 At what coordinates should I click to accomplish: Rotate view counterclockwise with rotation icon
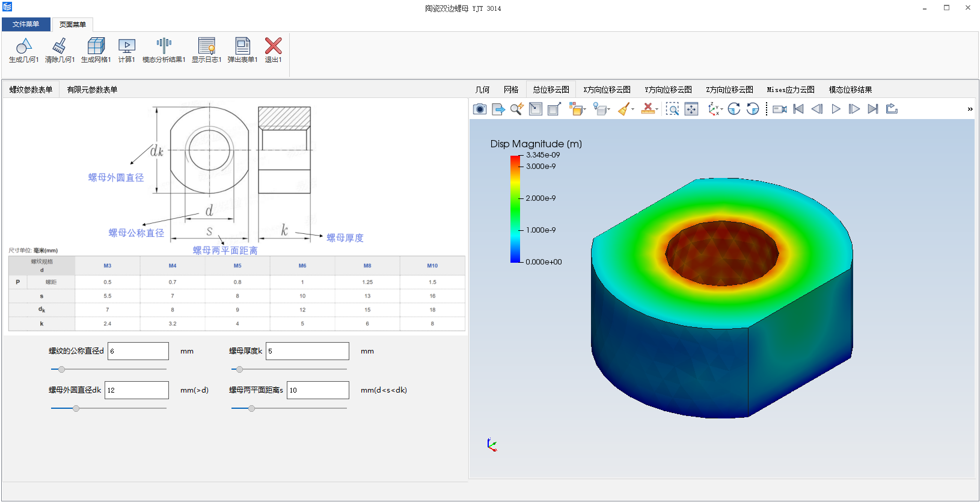point(753,109)
